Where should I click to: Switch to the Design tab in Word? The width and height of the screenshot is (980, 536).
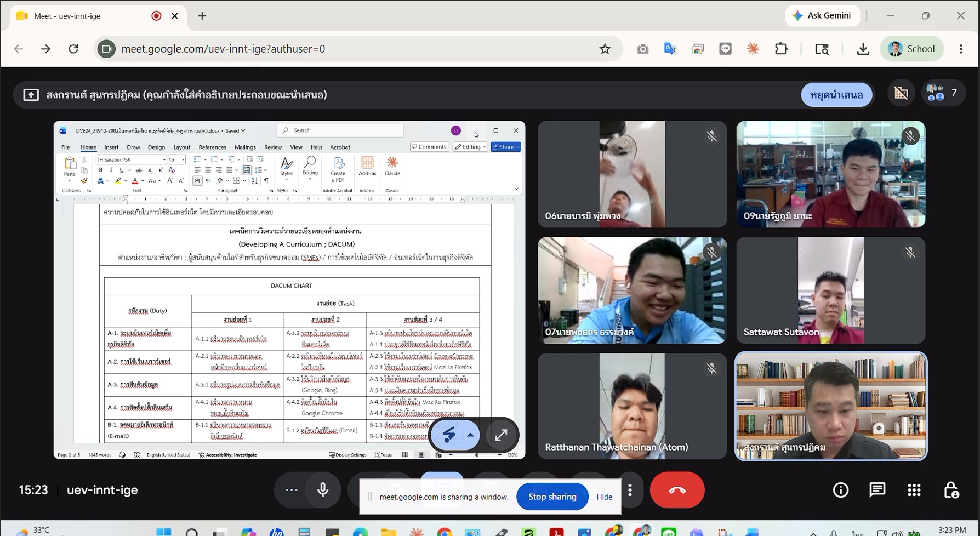156,147
